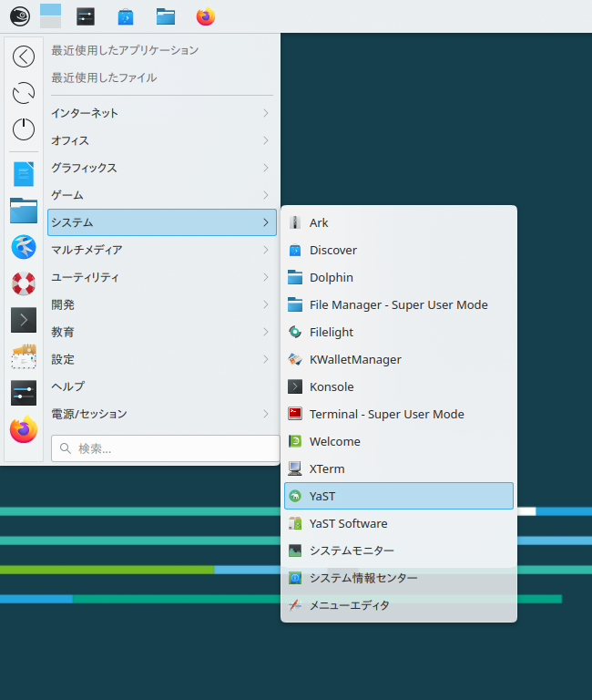Open System Settings from the top panel

[x=86, y=16]
